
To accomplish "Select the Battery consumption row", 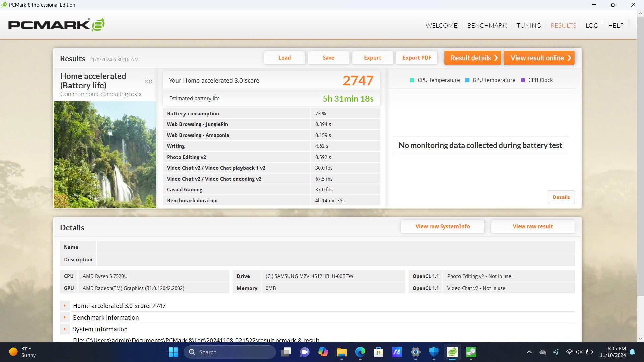I will (271, 113).
